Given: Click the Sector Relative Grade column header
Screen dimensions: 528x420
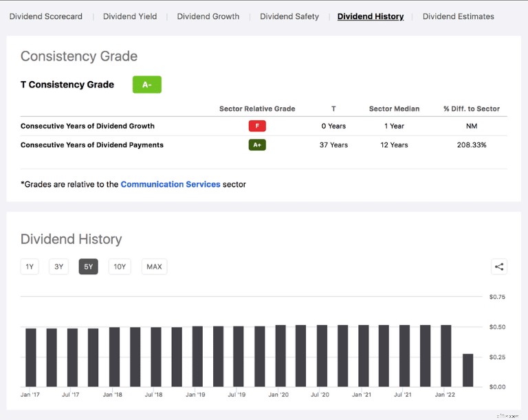Looking at the screenshot, I should click(257, 109).
